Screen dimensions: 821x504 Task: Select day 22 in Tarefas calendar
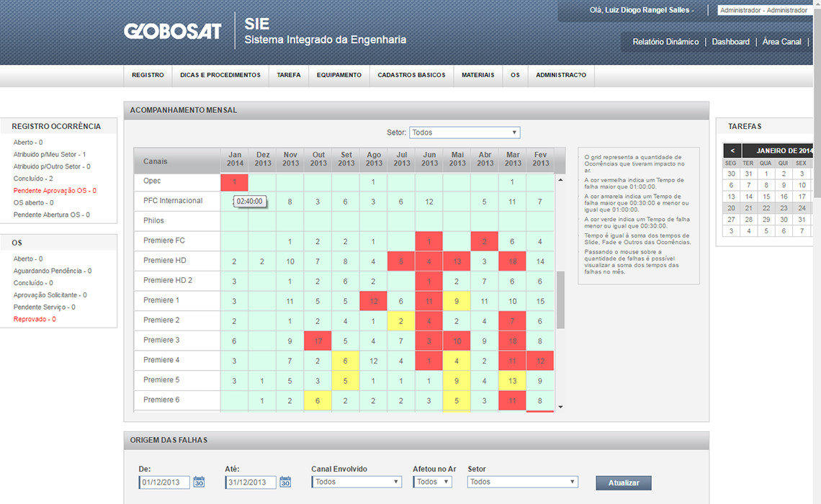click(x=766, y=208)
